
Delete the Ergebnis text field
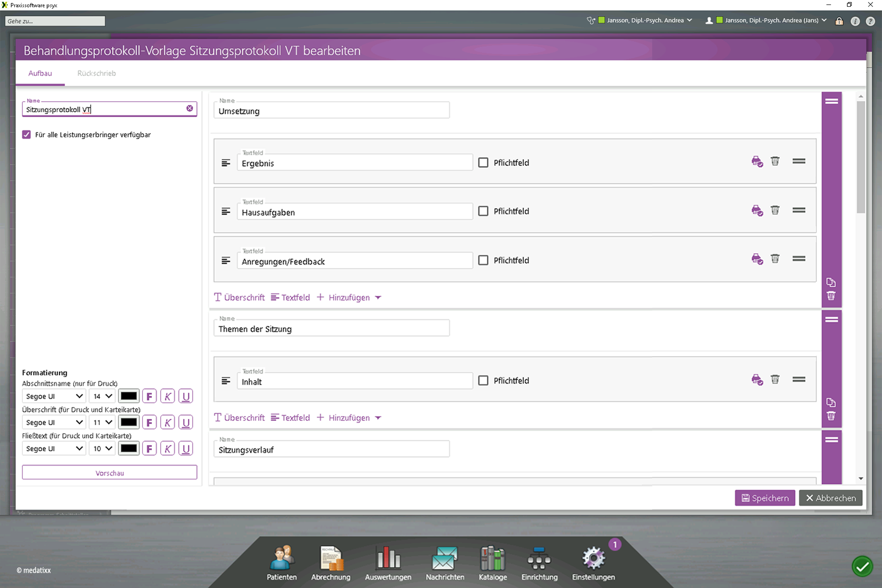[775, 161]
